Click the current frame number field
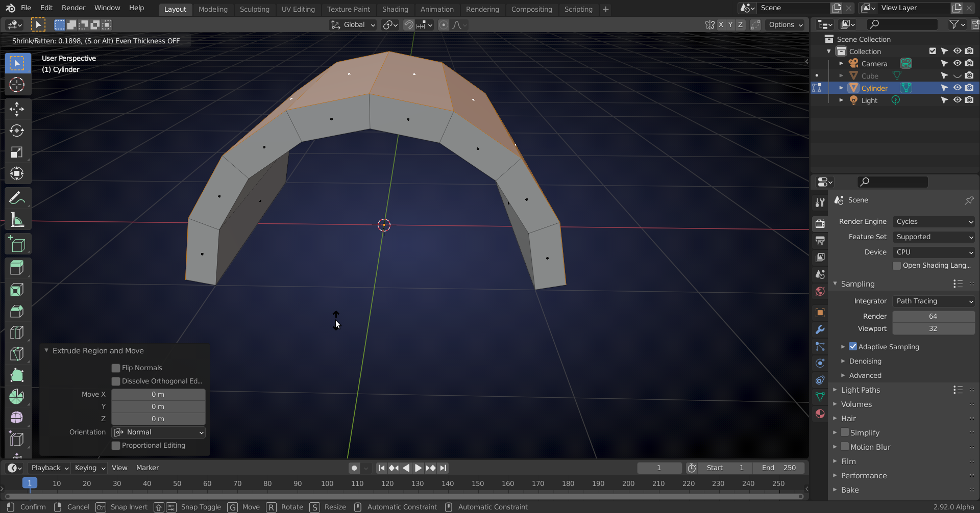Viewport: 980px width, 513px height. 659,468
